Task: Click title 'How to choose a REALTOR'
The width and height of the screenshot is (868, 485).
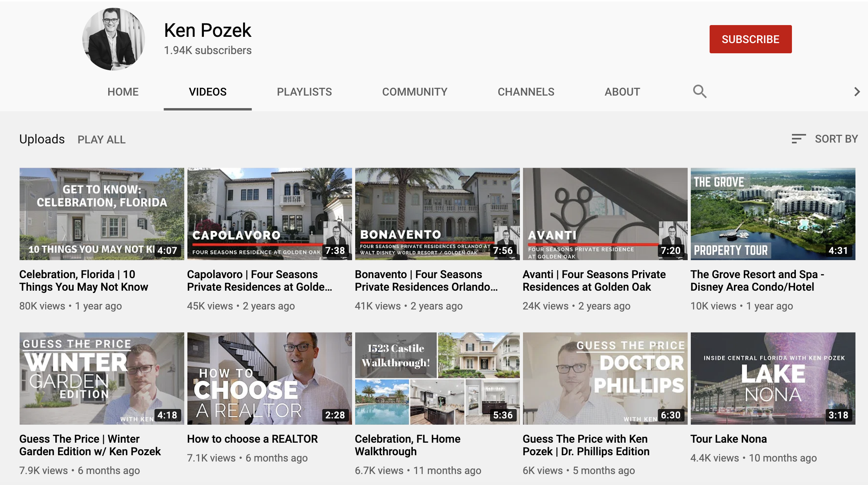Action: (x=252, y=439)
